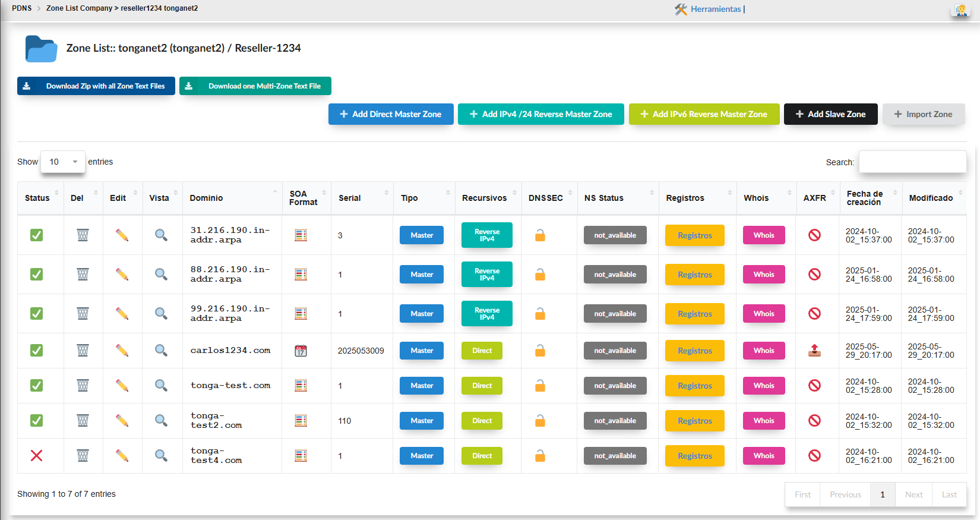Edit the tonga-test.com zone with pencil icon
Screen dimensions: 980x520
[x=122, y=386]
